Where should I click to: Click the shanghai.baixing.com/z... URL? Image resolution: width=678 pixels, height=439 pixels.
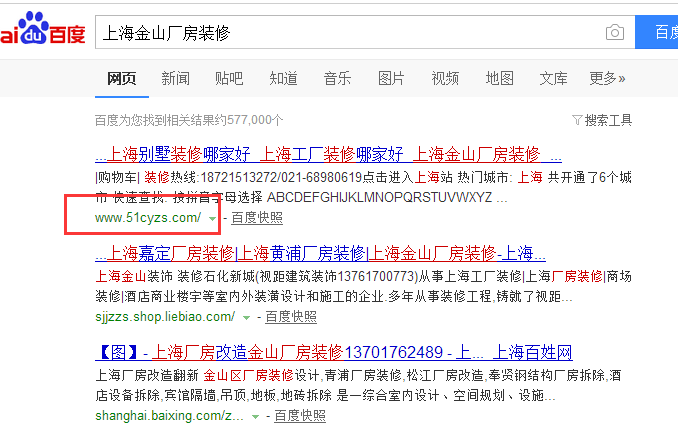(170, 416)
